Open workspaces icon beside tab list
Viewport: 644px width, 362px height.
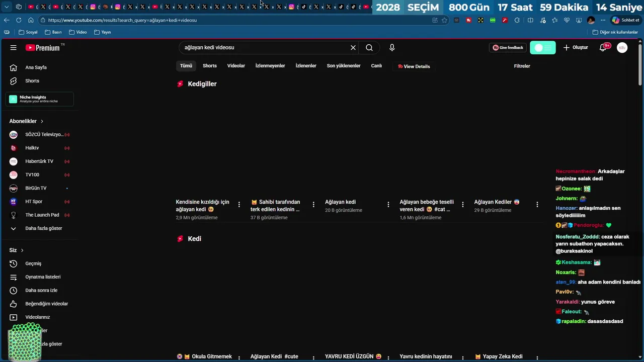click(19, 7)
